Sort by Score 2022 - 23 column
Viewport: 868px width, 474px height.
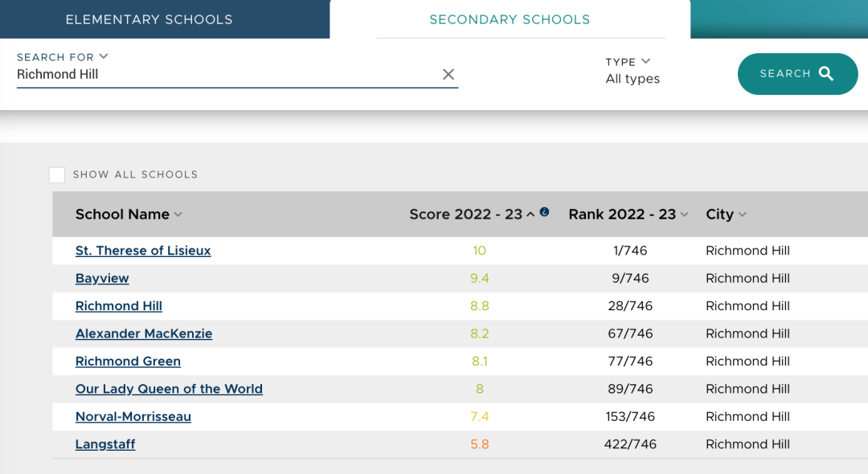pos(473,214)
